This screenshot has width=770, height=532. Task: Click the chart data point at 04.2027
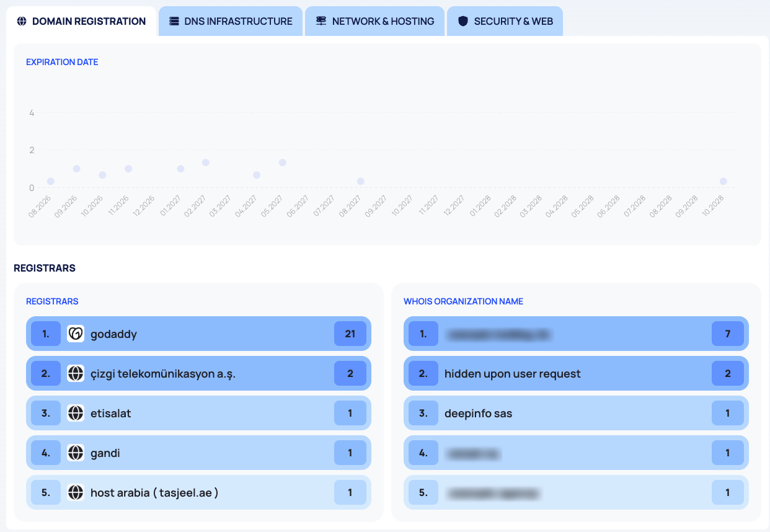click(x=257, y=175)
